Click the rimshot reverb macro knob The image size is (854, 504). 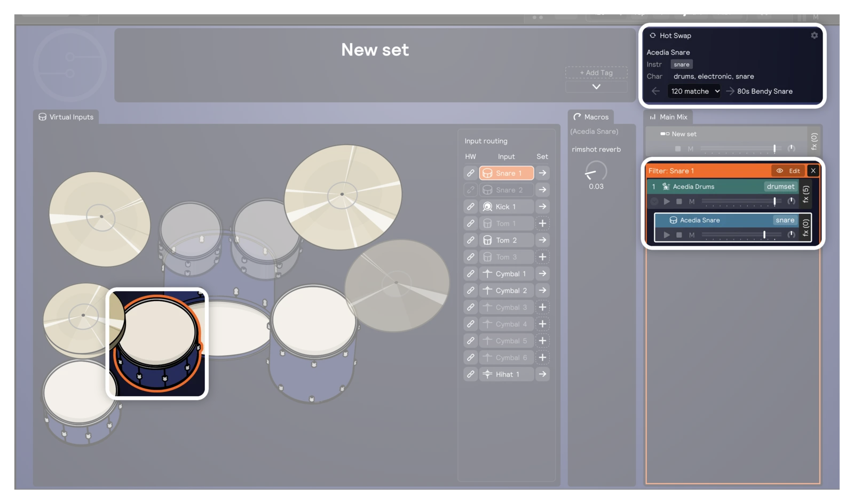[x=596, y=171]
